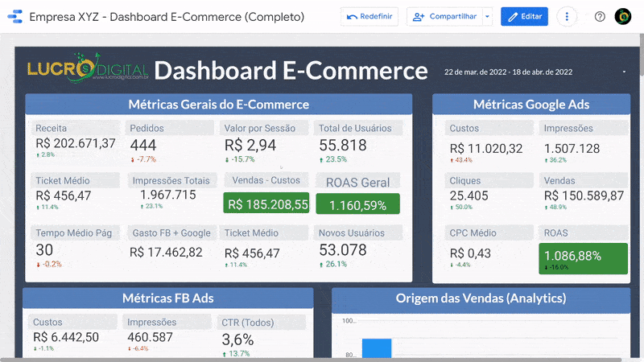
Task: Open the date range dropdown arrow
Action: click(624, 72)
